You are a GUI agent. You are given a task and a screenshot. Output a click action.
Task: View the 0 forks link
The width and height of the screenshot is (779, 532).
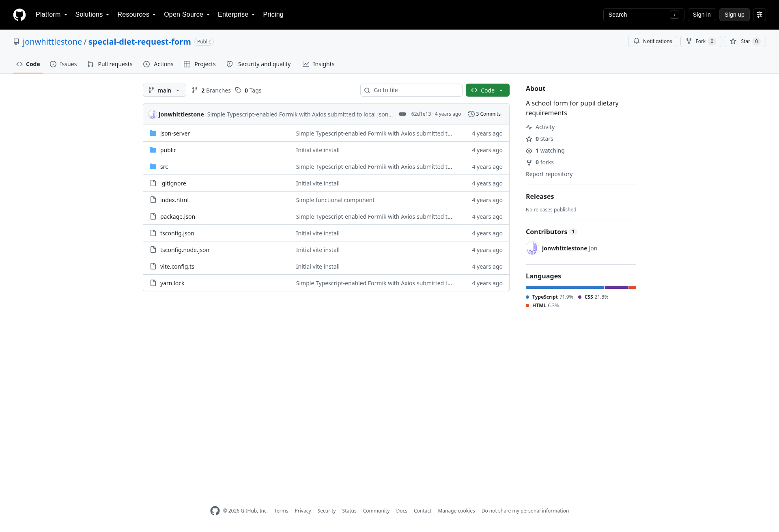[x=540, y=162]
